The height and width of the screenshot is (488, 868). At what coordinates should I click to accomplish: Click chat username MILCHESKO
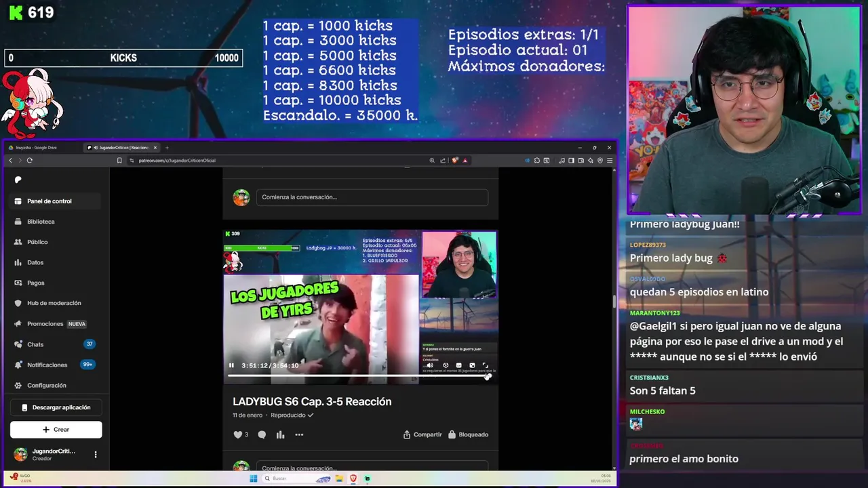[647, 411]
